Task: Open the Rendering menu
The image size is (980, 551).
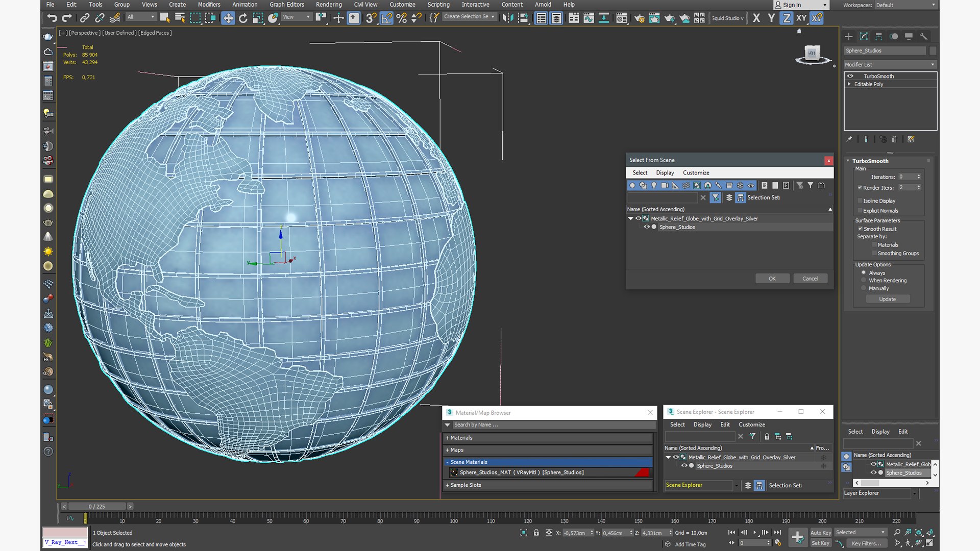Action: click(329, 5)
